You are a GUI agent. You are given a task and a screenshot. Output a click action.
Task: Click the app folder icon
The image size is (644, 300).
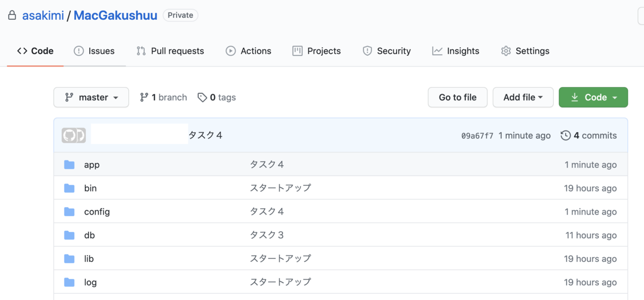click(69, 164)
